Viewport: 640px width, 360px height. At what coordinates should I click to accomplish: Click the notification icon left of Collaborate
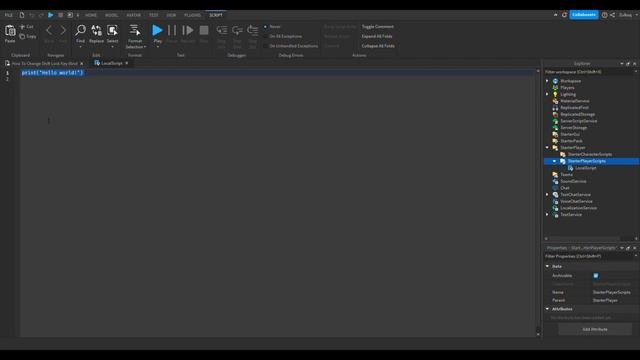[564, 15]
